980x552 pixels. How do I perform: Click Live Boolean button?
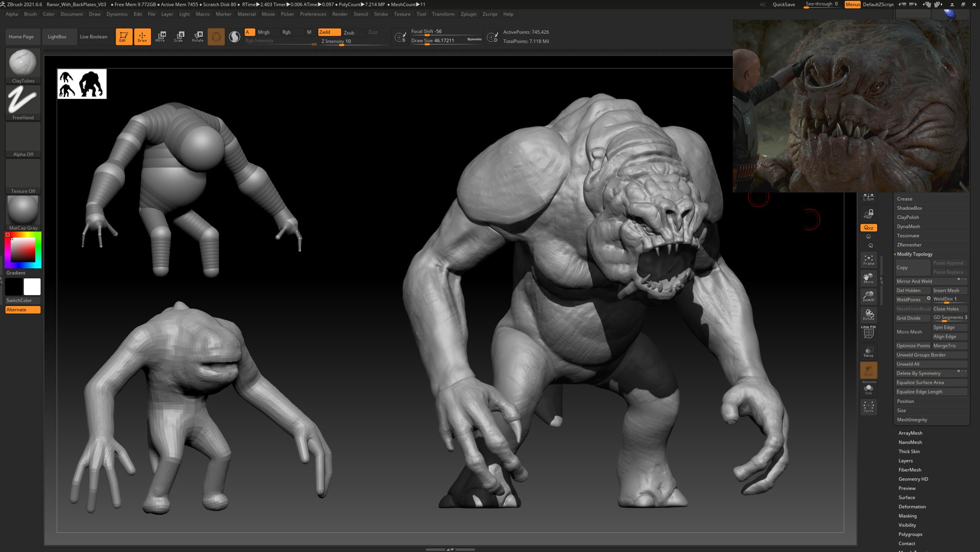pos(93,37)
